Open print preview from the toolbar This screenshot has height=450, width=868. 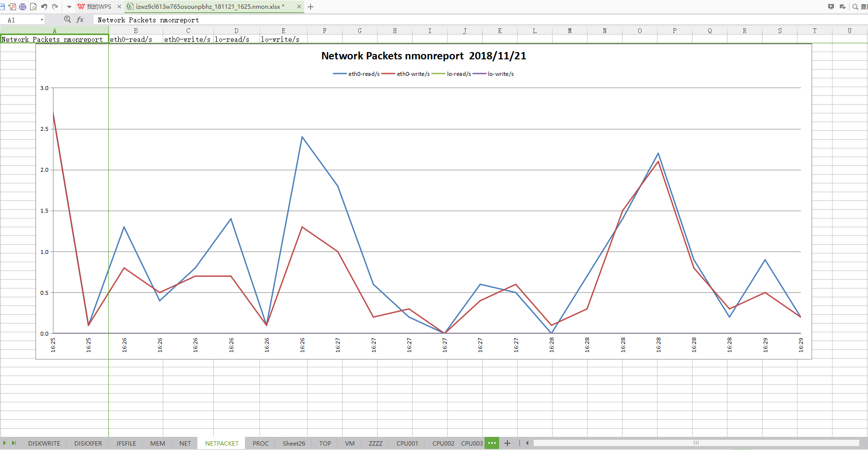[x=33, y=7]
